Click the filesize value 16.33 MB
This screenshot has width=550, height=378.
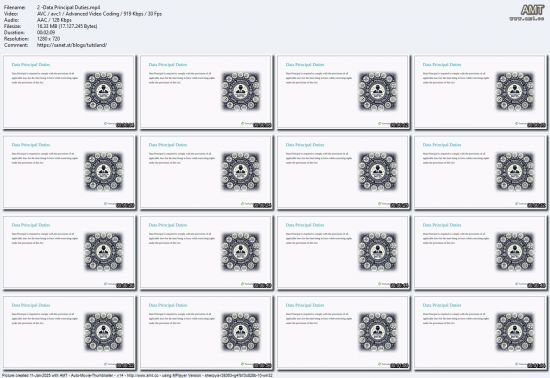click(x=67, y=26)
